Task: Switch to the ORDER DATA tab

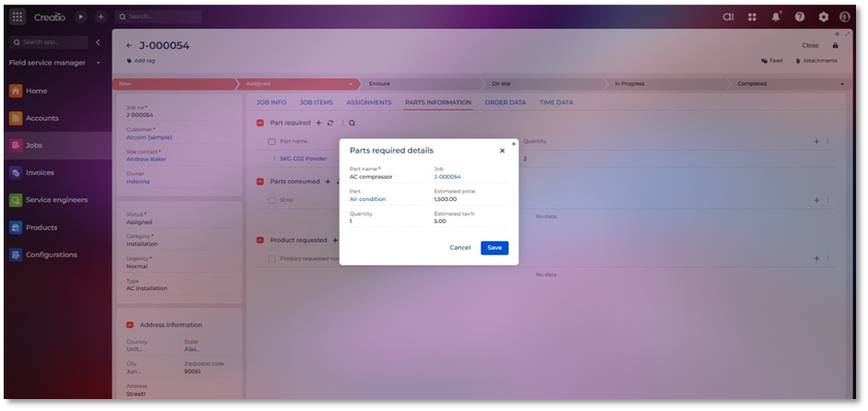Action: tap(505, 102)
